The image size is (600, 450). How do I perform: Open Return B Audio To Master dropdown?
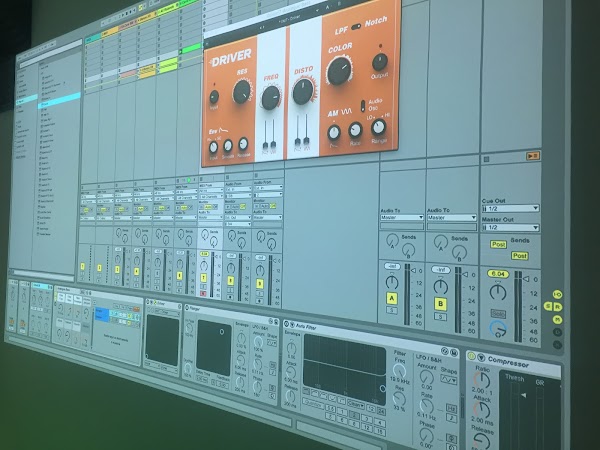click(x=452, y=218)
